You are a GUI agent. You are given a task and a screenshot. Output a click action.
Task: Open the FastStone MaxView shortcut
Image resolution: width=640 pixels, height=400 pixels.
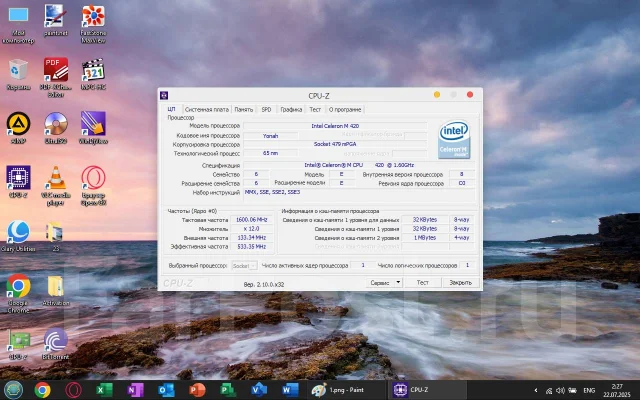tap(93, 24)
